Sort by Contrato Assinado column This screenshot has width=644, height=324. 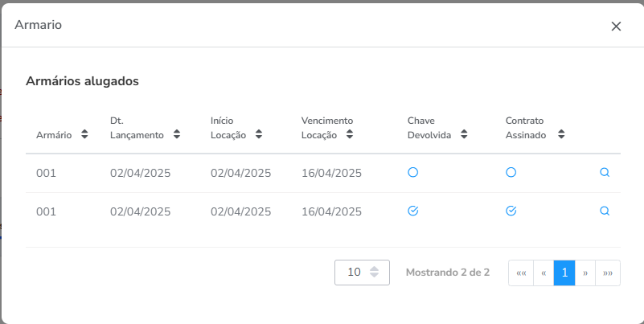click(561, 135)
